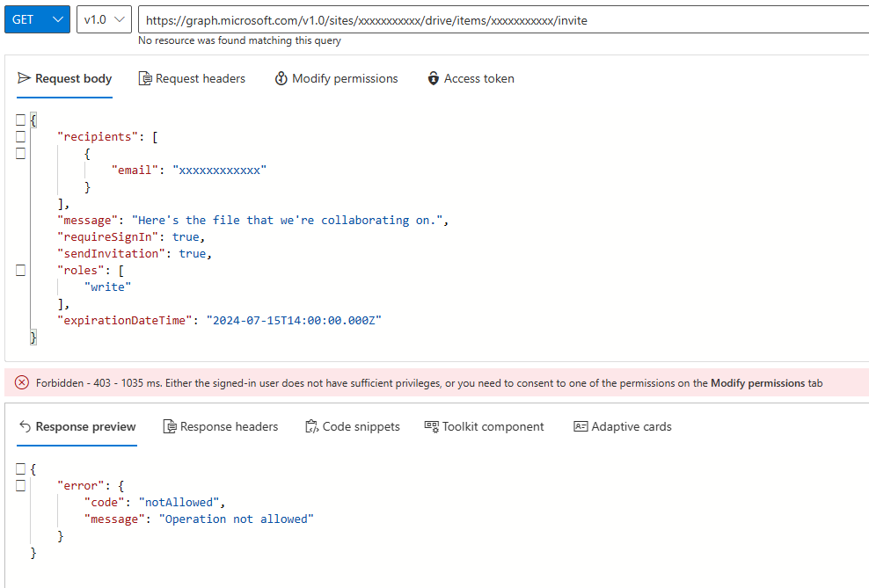Select the Response preview icon
Image resolution: width=869 pixels, height=588 pixels.
click(24, 426)
